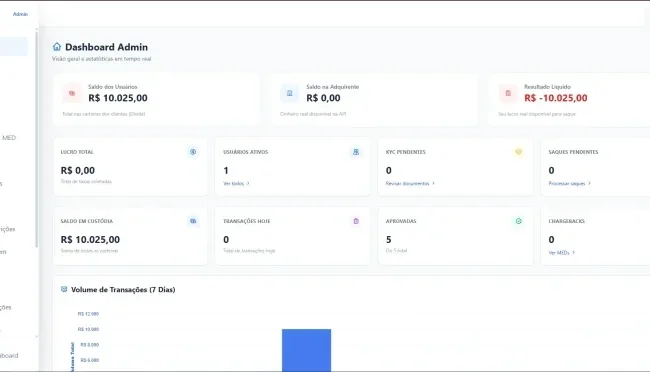Image resolution: width=650 pixels, height=372 pixels.
Task: Click the red Saldo dos Usuários wallet icon
Action: 72,93
